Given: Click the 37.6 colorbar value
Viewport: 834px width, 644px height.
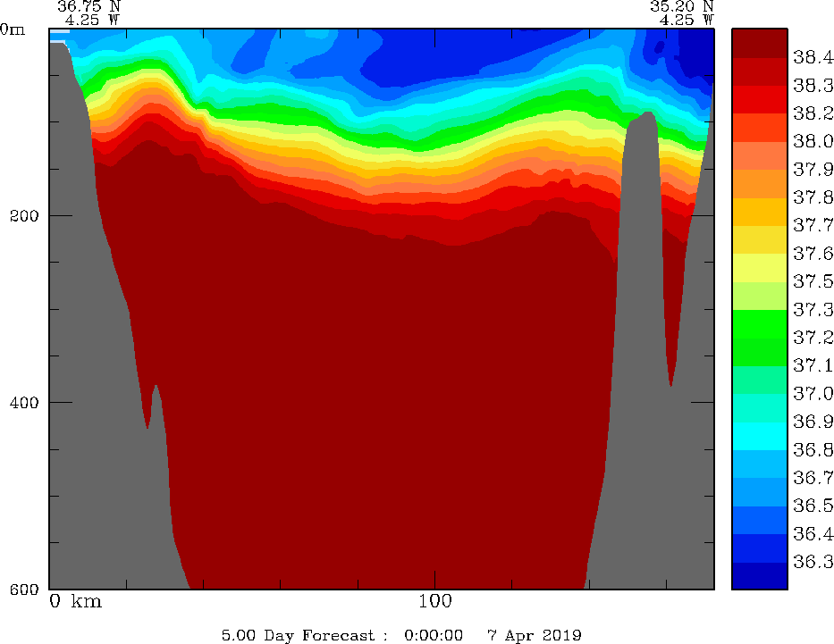Looking at the screenshot, I should click(x=813, y=254).
